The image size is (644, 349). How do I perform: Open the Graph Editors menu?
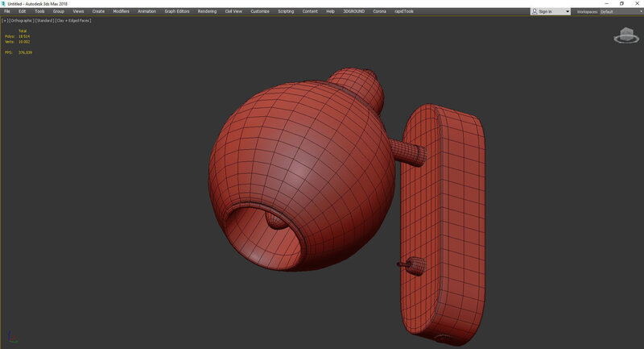tap(176, 12)
